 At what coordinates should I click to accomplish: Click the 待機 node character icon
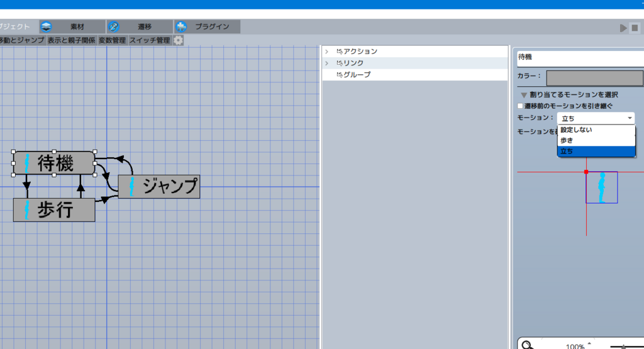coord(27,163)
